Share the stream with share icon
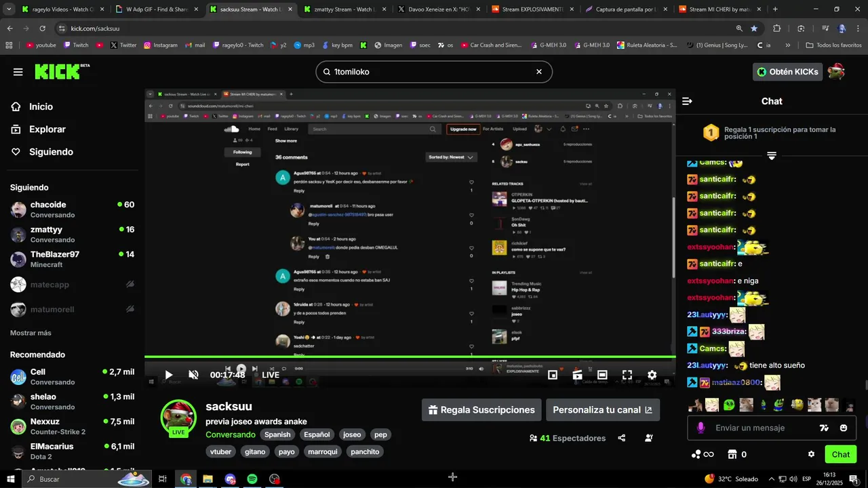The image size is (868, 488). pos(622,438)
